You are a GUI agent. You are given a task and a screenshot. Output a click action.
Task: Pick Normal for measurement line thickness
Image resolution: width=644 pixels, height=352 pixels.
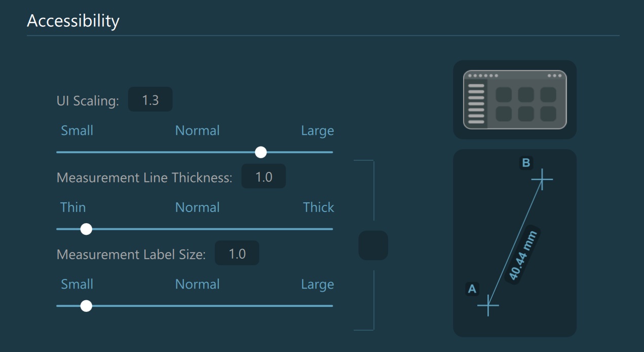[x=197, y=207]
